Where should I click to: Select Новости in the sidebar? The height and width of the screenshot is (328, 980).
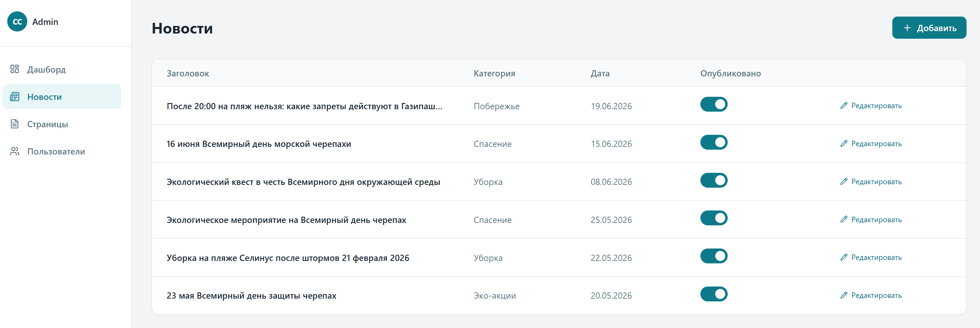[x=62, y=96]
